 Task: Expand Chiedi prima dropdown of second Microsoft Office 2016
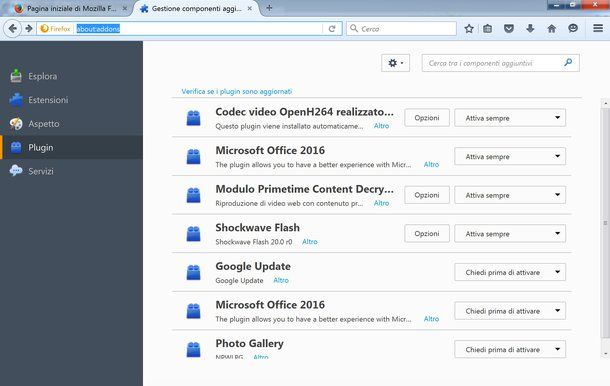pos(510,311)
